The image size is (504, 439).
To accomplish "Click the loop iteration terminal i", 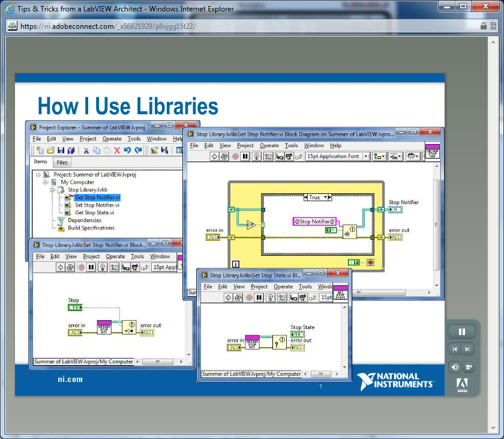I will 236,264.
